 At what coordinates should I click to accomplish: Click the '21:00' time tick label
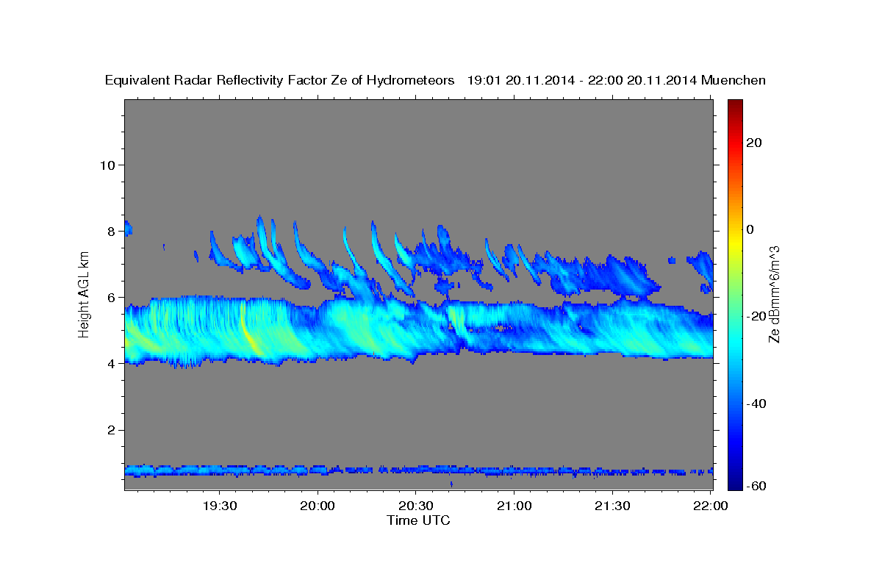click(514, 506)
